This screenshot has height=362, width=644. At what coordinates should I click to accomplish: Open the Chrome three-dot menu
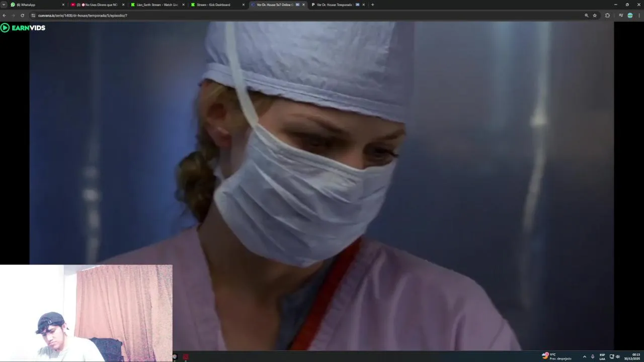[x=639, y=16]
